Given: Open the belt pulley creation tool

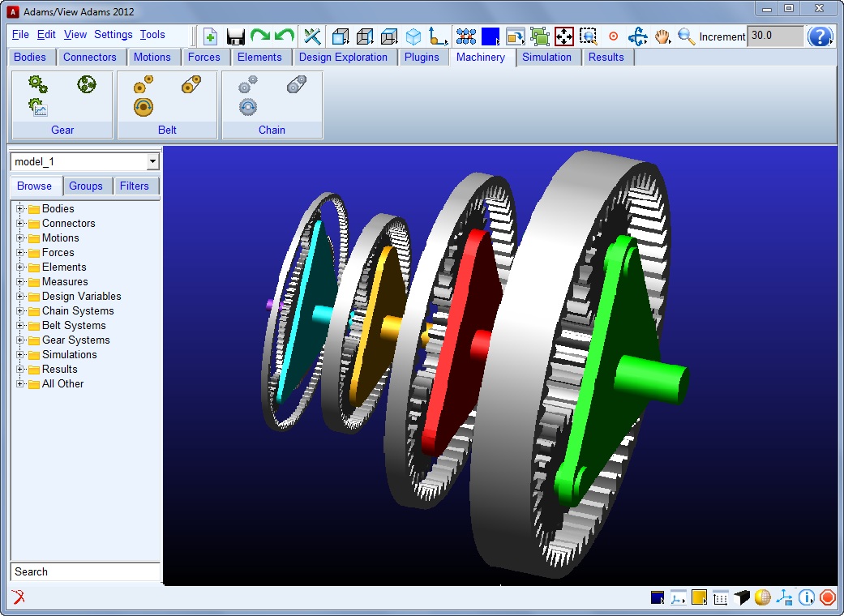Looking at the screenshot, I should (144, 84).
